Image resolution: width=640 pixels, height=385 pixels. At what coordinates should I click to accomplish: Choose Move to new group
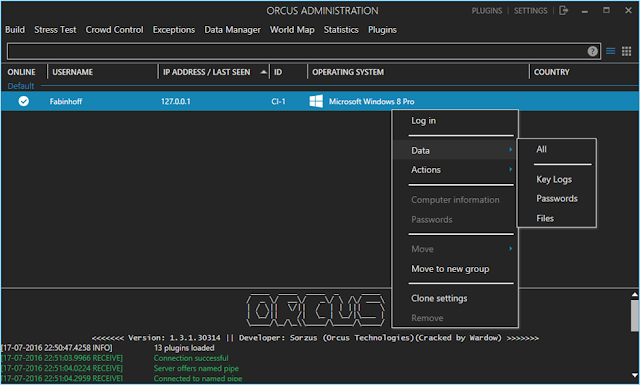point(455,269)
